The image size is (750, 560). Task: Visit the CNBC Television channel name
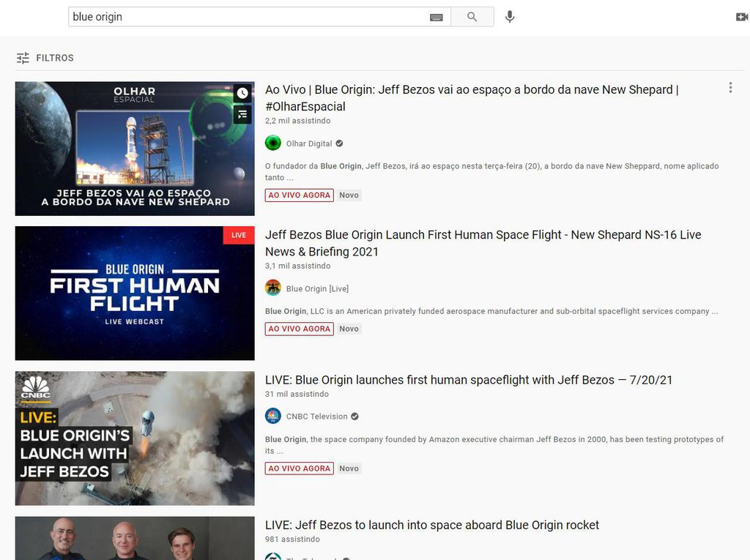click(x=316, y=417)
